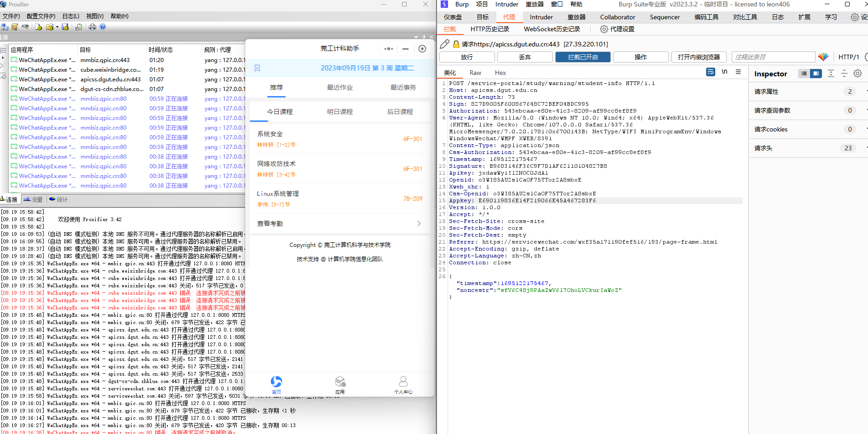Open Burp top-right settings gear
This screenshot has height=434, width=868.
tap(855, 17)
